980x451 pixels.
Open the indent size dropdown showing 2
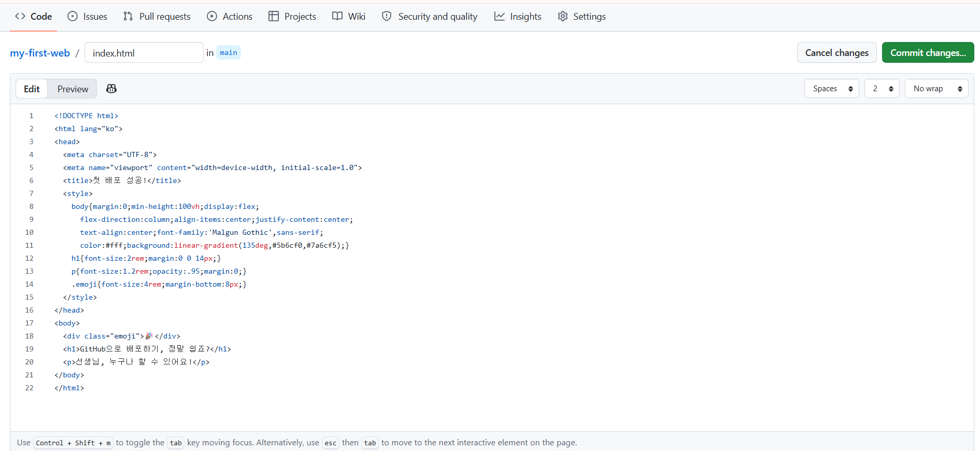click(882, 89)
